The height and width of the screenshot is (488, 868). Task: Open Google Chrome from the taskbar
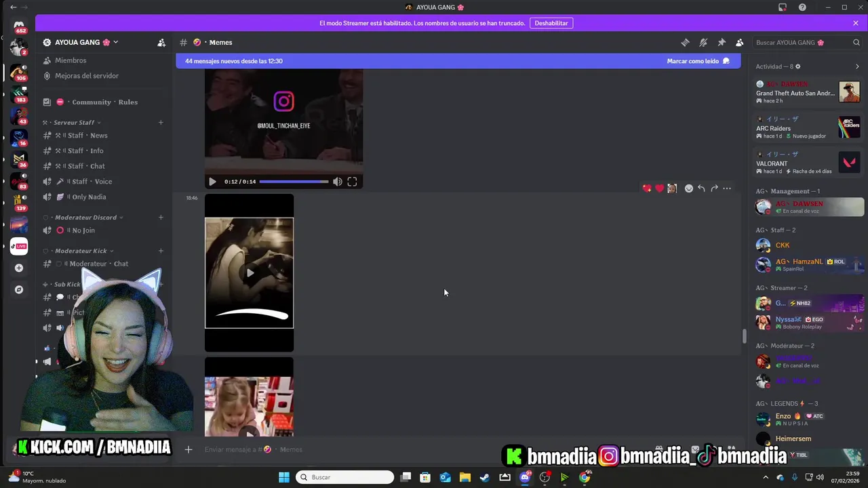coord(585,477)
